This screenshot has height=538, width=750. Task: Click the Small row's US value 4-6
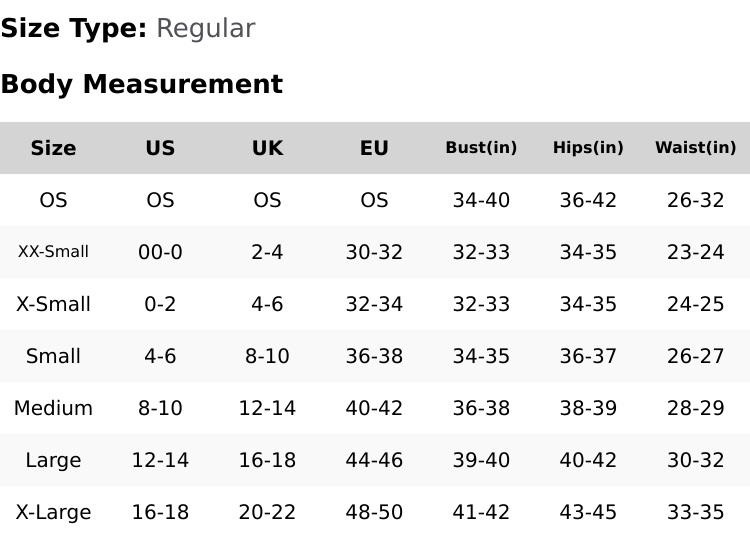click(x=160, y=356)
